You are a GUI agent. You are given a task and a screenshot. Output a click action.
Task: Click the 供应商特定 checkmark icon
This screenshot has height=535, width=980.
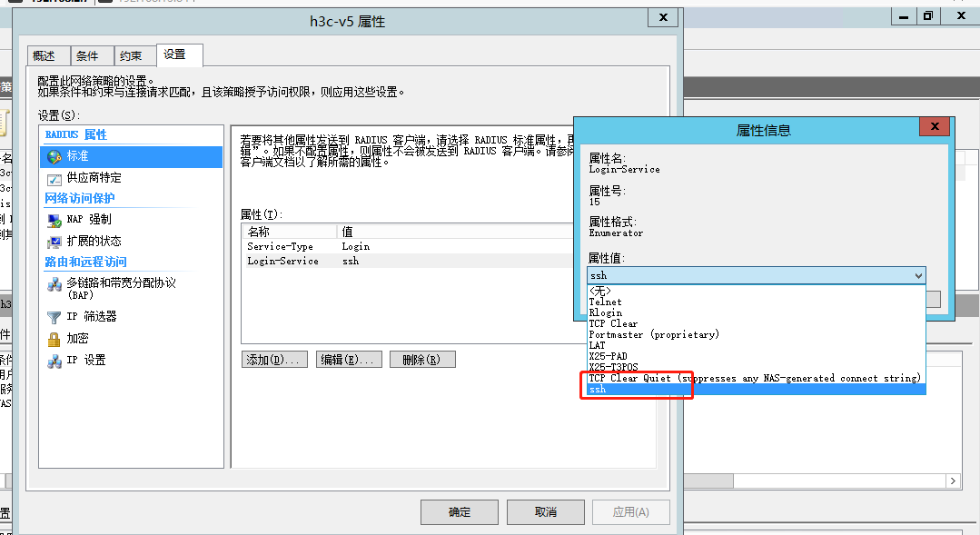point(54,178)
